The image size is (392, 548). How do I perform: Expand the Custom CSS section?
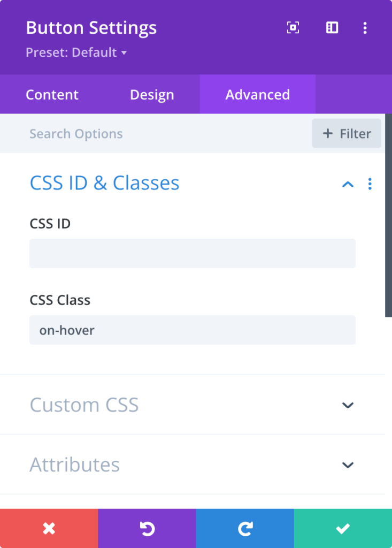(x=348, y=405)
